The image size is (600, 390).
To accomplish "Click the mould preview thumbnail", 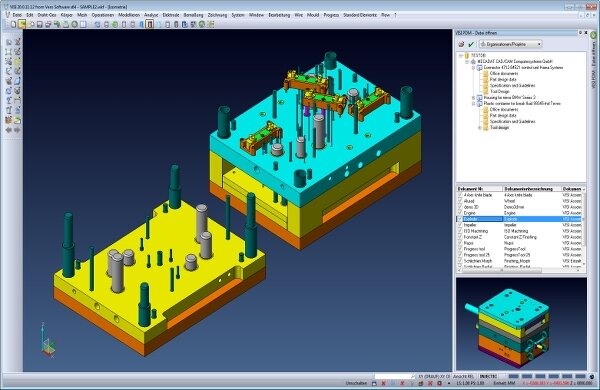I will click(x=521, y=324).
